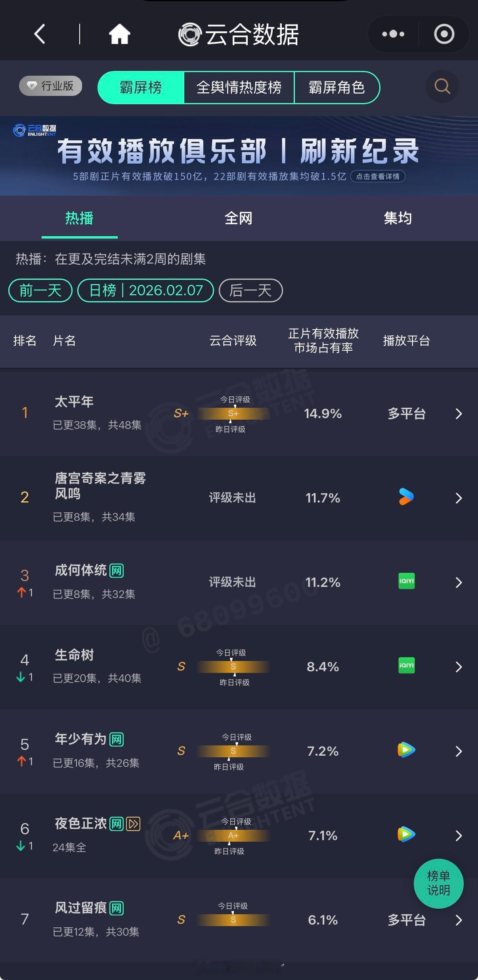Open search via the magnifier icon
The width and height of the screenshot is (478, 980).
tap(442, 86)
